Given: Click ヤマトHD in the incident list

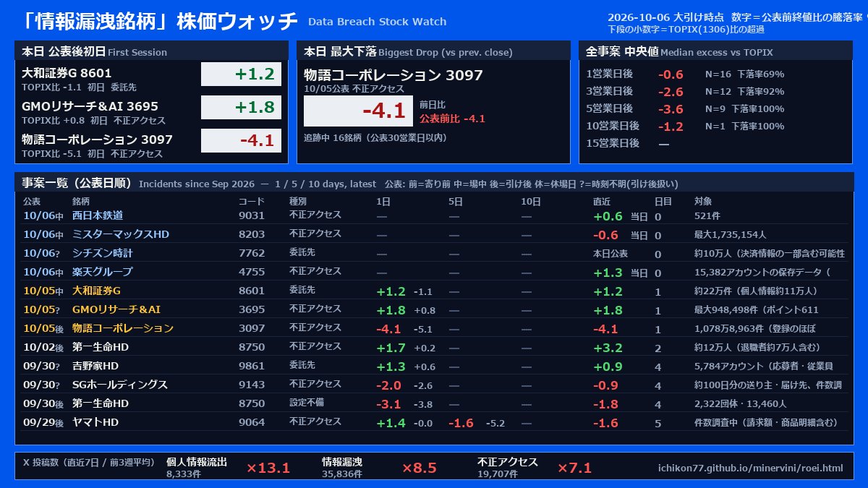Looking at the screenshot, I should click(95, 422).
